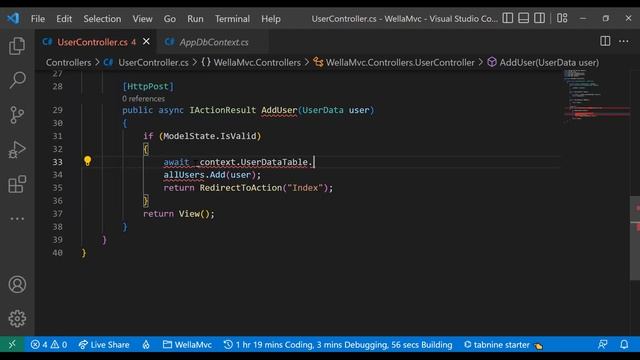Image resolution: width=640 pixels, height=360 pixels.
Task: Click the minimap code overview
Action: [x=596, y=95]
